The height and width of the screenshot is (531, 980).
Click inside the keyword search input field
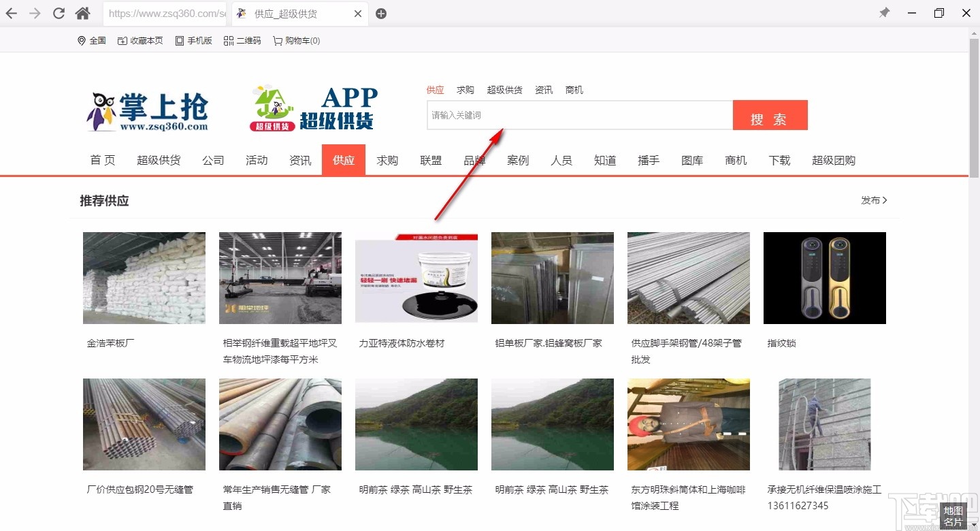pyautogui.click(x=579, y=115)
